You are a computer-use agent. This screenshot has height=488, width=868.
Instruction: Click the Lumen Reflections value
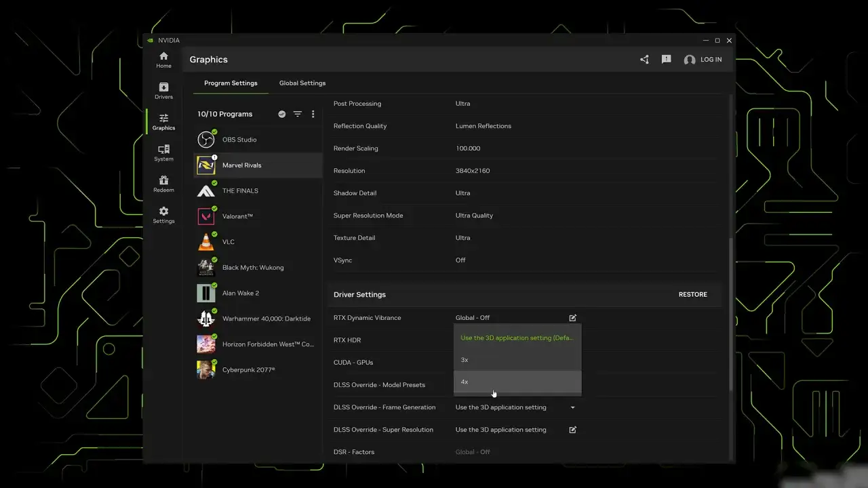click(484, 126)
